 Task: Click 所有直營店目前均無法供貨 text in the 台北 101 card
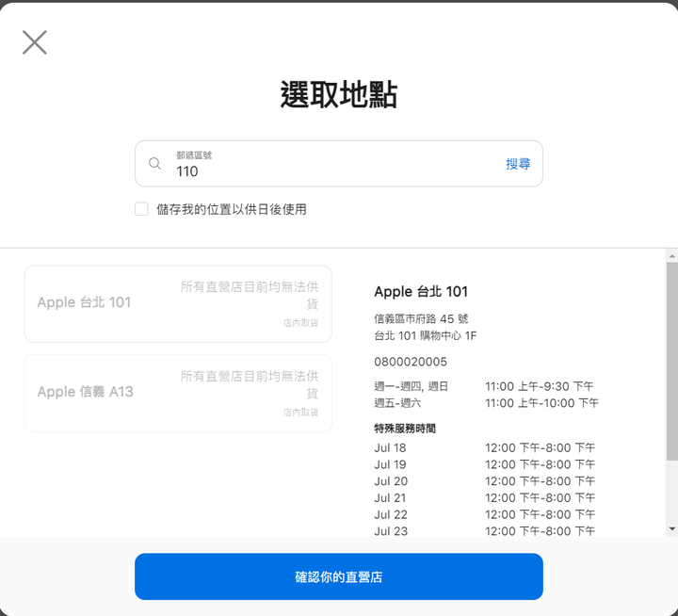click(x=250, y=295)
